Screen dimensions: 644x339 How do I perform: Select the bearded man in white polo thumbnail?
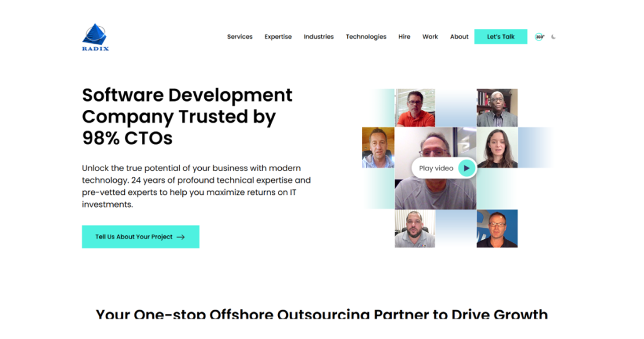(415, 229)
